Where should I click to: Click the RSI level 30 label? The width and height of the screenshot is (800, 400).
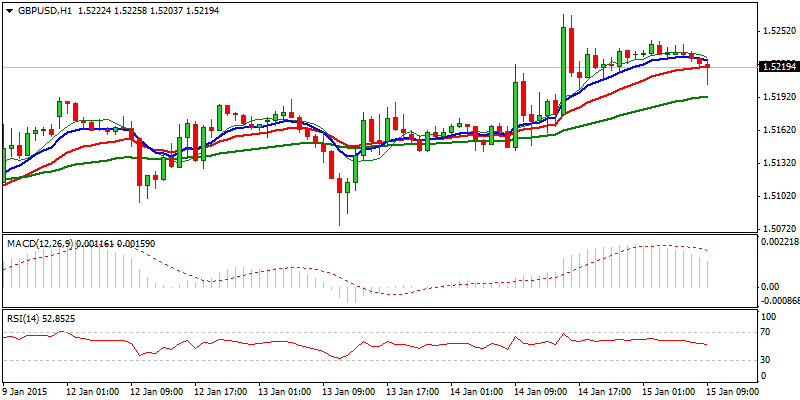click(767, 360)
